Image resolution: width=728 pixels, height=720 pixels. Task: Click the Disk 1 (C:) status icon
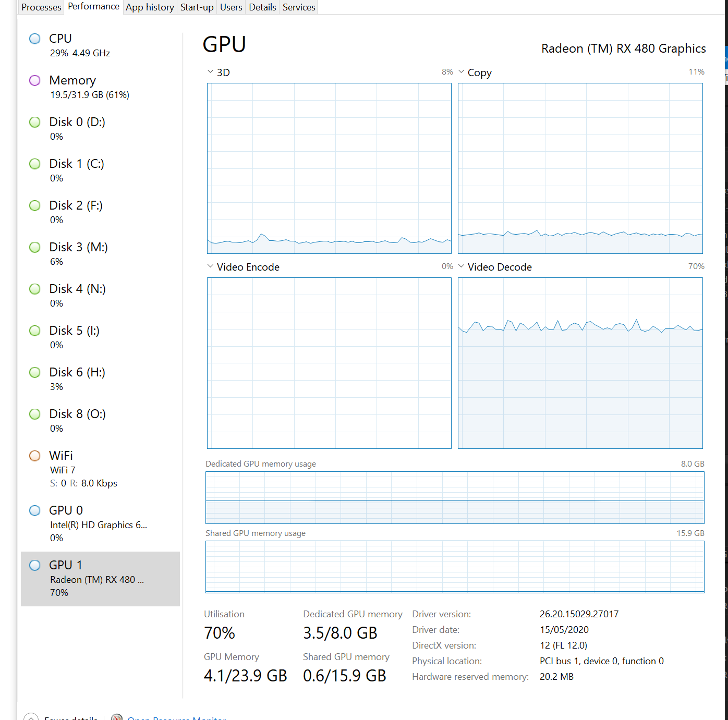pyautogui.click(x=34, y=163)
